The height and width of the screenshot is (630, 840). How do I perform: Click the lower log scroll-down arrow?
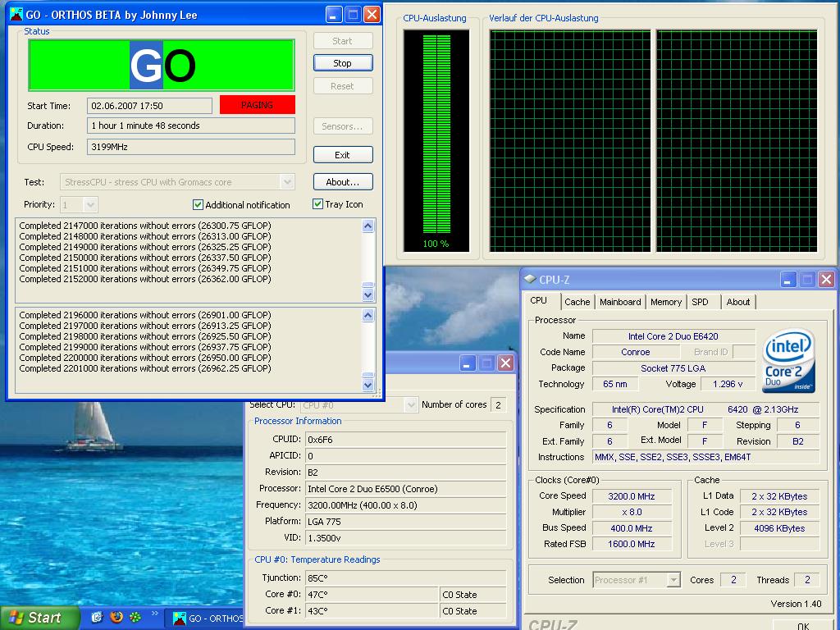367,385
